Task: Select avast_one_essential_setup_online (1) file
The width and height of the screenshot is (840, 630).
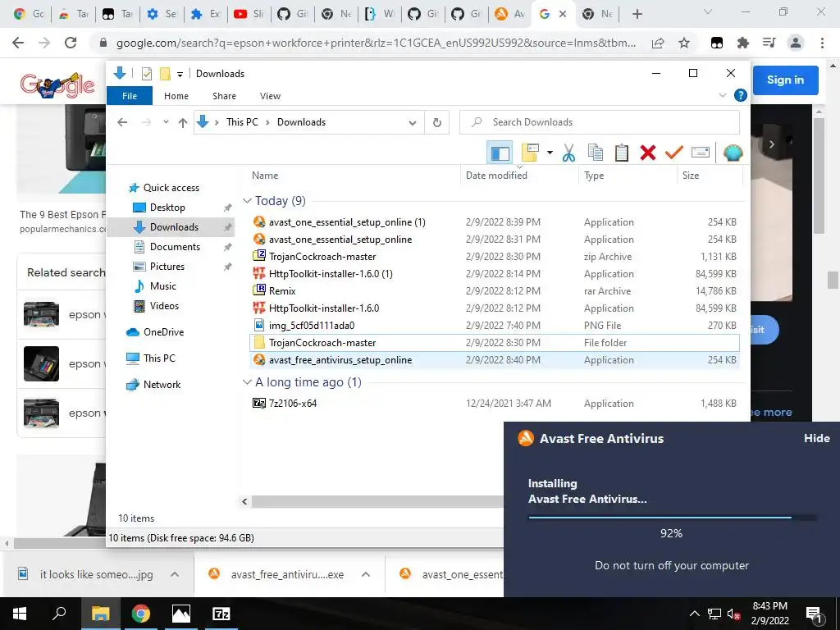Action: pyautogui.click(x=494, y=222)
